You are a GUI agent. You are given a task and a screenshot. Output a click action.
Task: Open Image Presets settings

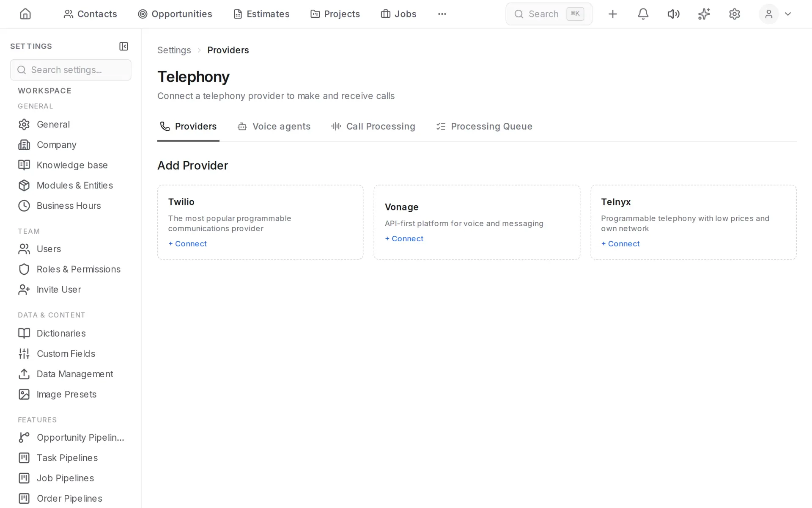[x=71, y=394]
